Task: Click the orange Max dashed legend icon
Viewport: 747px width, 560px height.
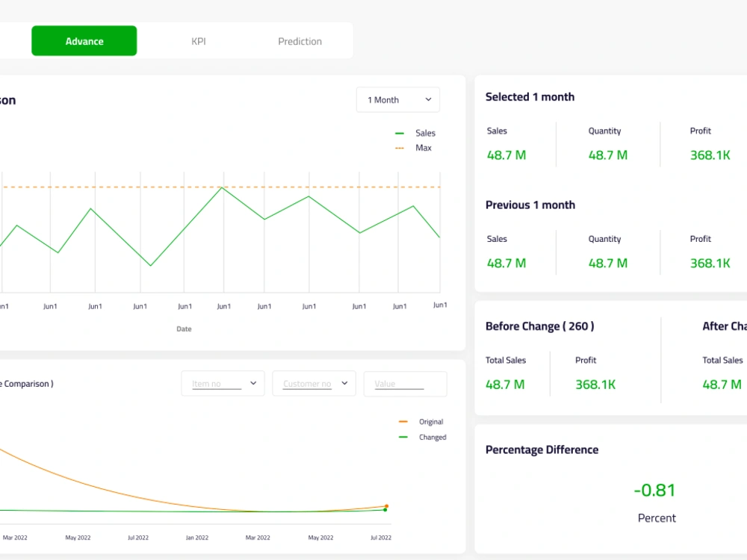Action: click(x=401, y=147)
